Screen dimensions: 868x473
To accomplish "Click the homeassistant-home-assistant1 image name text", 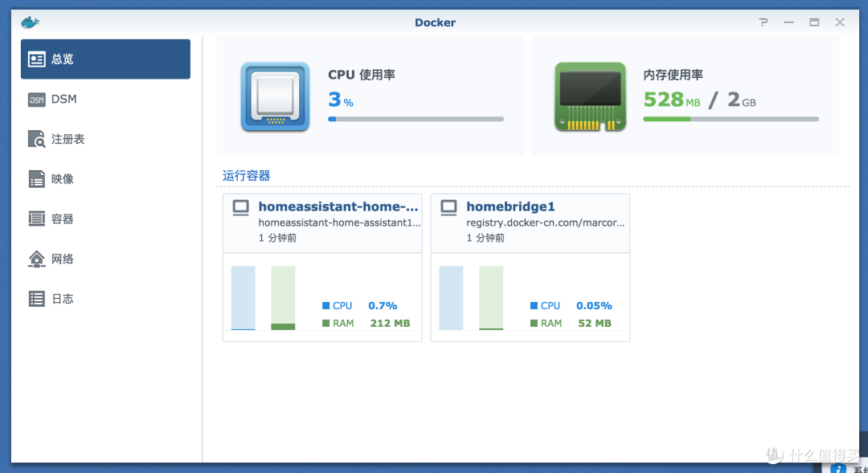I will pos(339,222).
